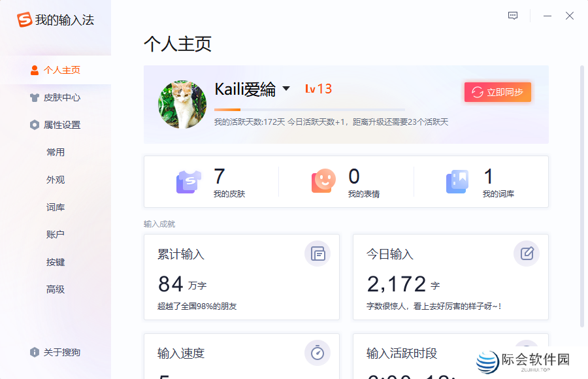Click the 累计输入 statistics icon
Screen dimensions: 588x379
point(318,254)
